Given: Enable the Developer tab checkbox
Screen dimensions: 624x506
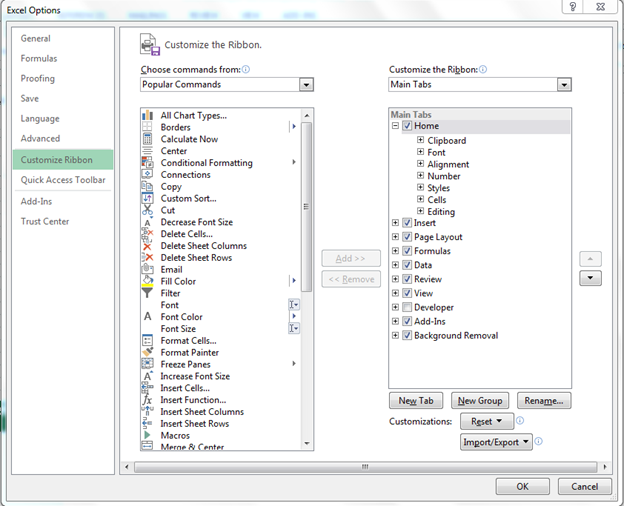Looking at the screenshot, I should (x=407, y=307).
